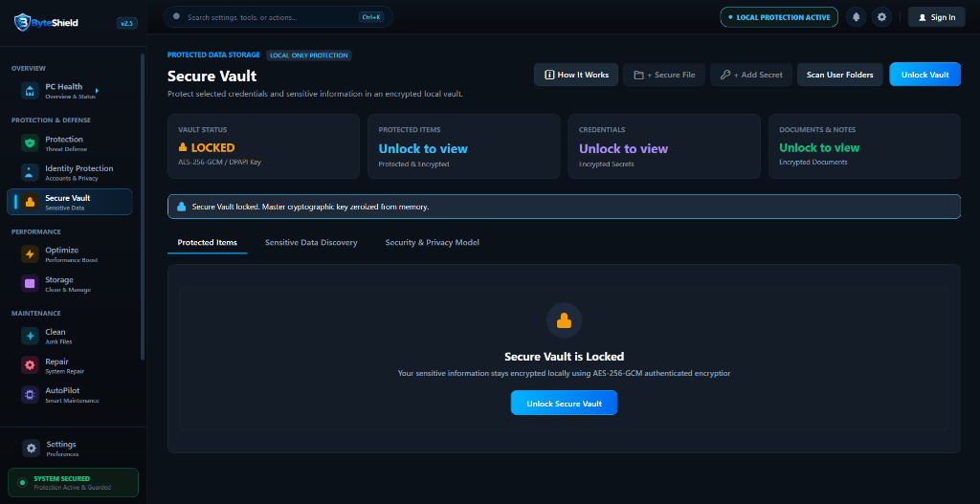Click the ByteShield shield logo

pyautogui.click(x=22, y=23)
